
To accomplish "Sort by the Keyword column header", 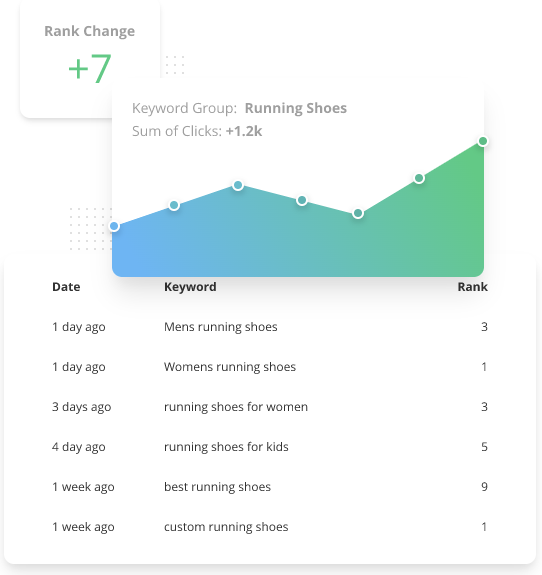I will click(x=190, y=287).
